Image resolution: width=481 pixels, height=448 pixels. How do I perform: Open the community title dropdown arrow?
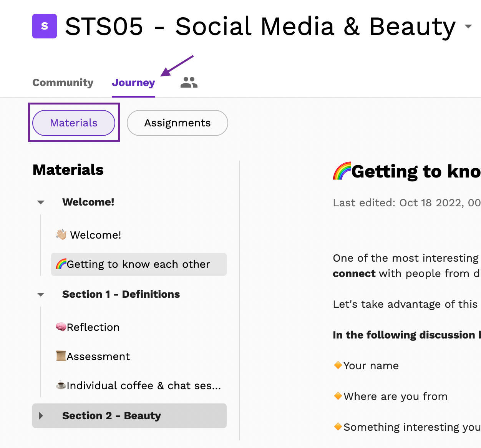468,27
